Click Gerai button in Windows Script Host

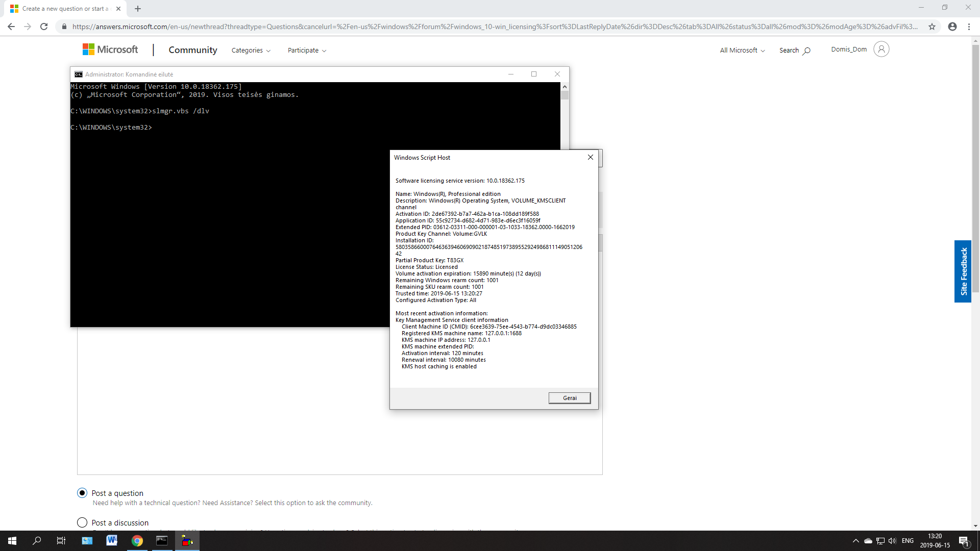click(x=570, y=398)
